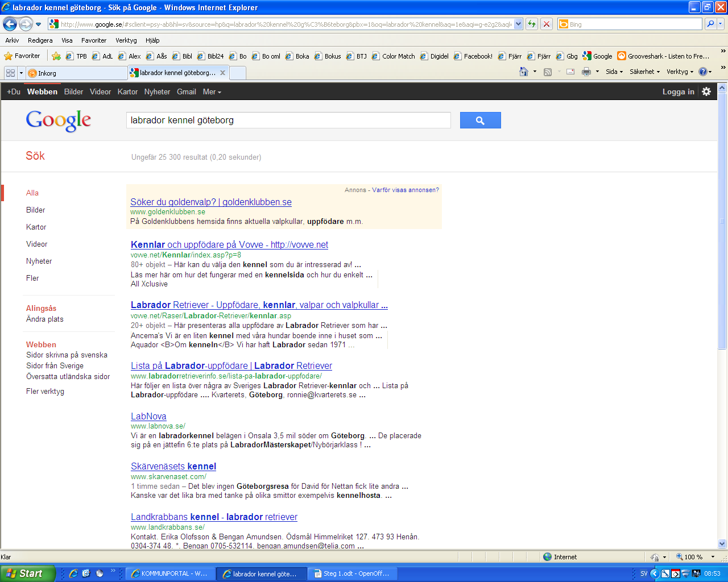Click the Help question mark icon
Viewport: 728px width, 582px height.
(x=702, y=72)
